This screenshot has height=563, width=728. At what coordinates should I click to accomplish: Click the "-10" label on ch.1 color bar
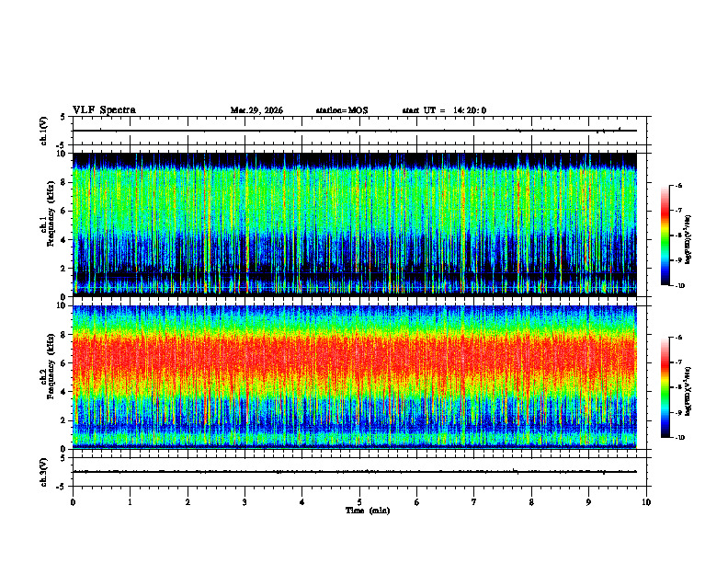pyautogui.click(x=680, y=286)
